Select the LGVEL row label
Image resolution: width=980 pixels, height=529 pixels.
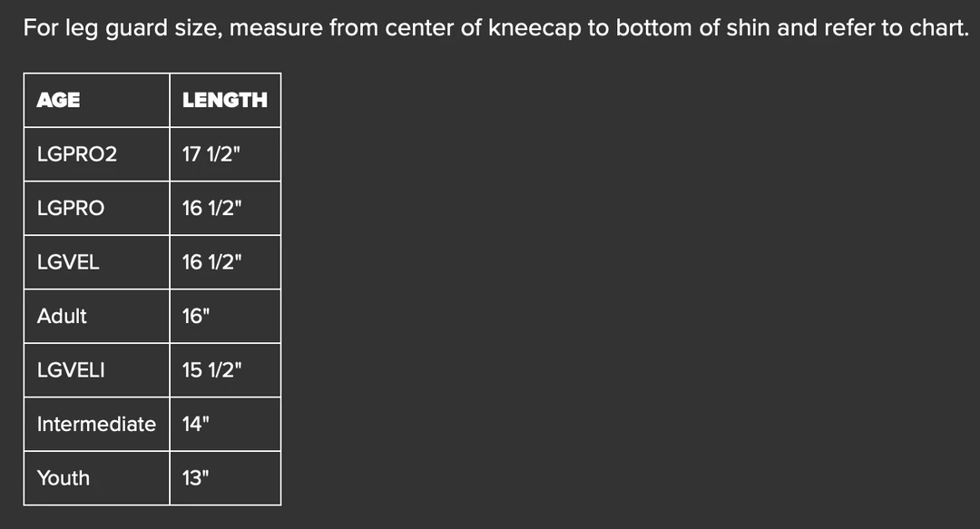[68, 262]
